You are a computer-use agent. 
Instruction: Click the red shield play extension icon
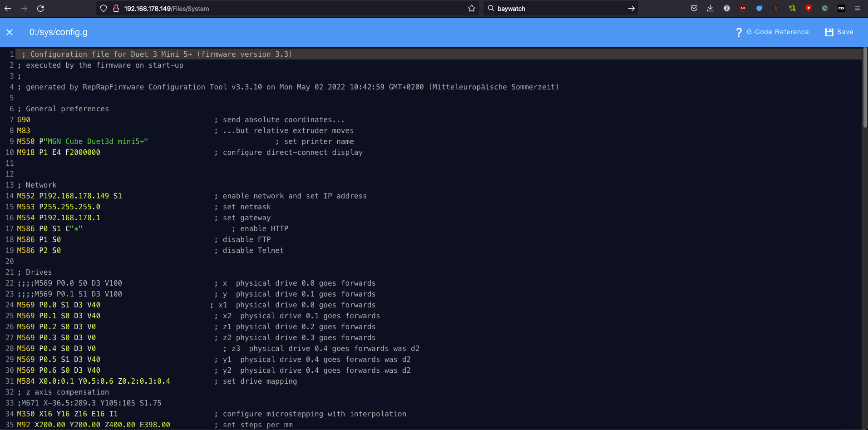pos(809,8)
